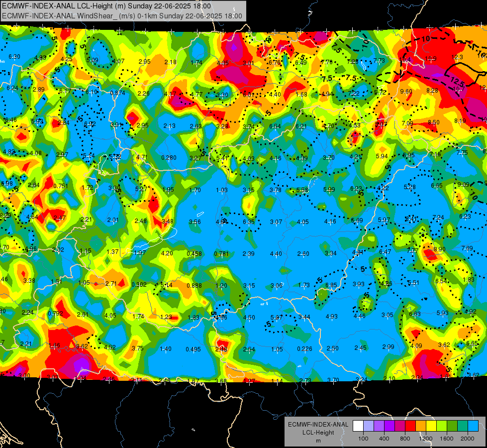Click the grid value 7.24

click(438, 218)
